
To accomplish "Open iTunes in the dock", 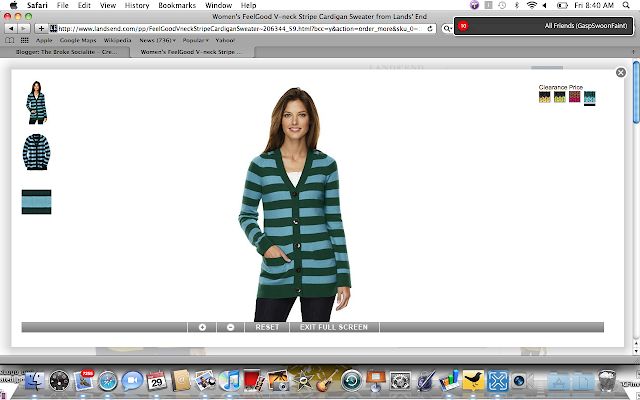I will [229, 381].
